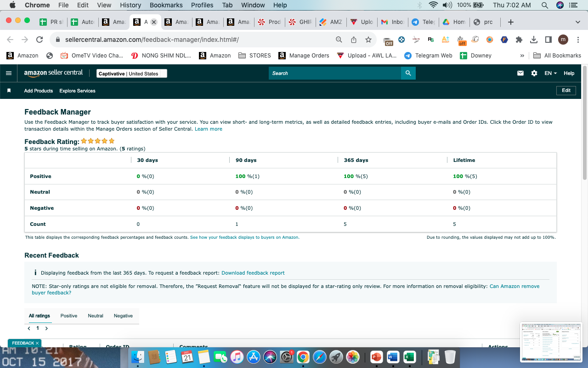Open the Chrome profile avatar
The image size is (588, 368).
[x=563, y=40]
